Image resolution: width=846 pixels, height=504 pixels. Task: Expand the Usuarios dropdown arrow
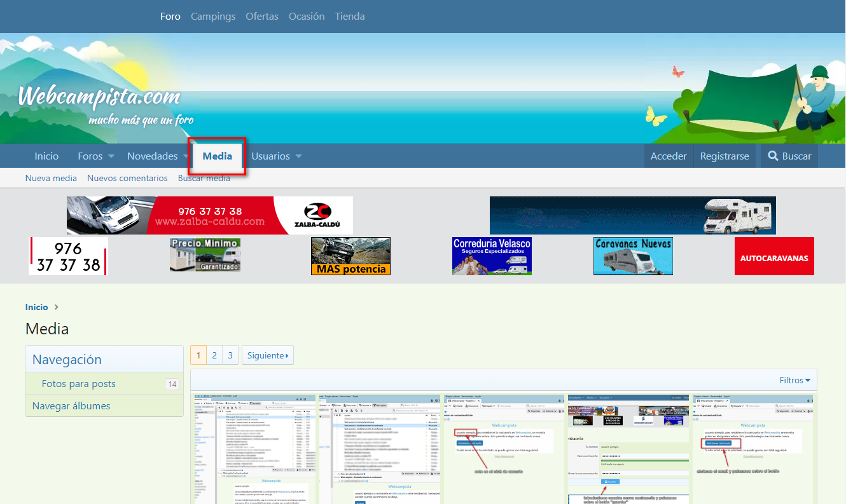click(x=298, y=156)
